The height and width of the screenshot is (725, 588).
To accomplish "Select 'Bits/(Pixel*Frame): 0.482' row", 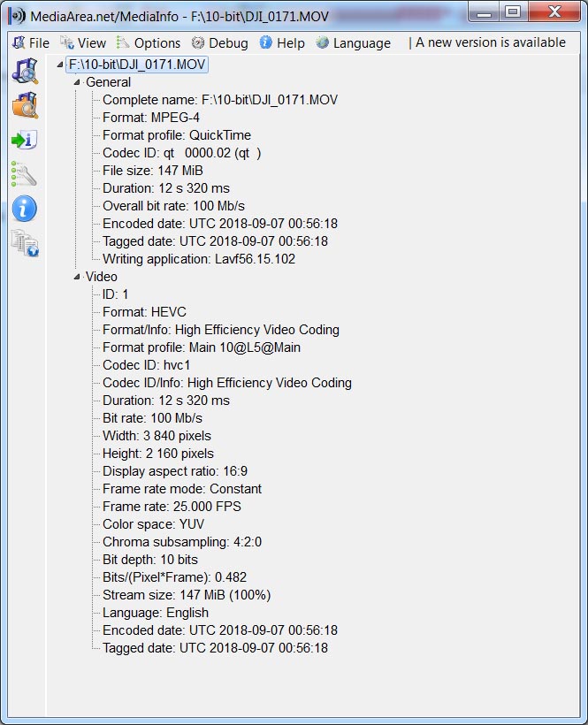I will point(175,577).
